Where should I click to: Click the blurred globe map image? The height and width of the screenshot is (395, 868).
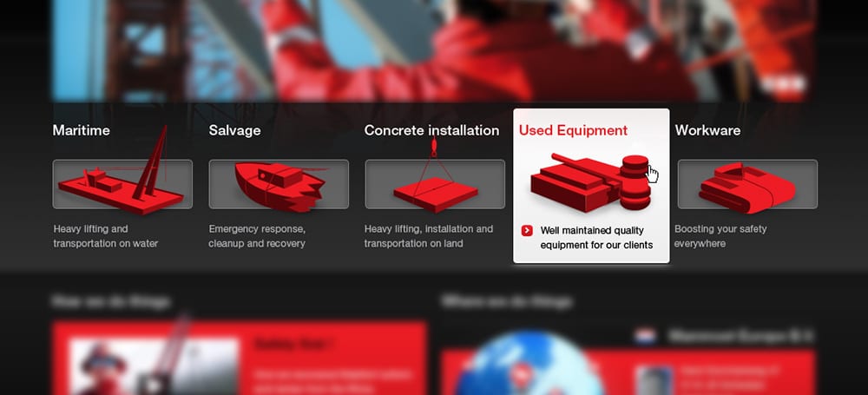click(x=530, y=365)
